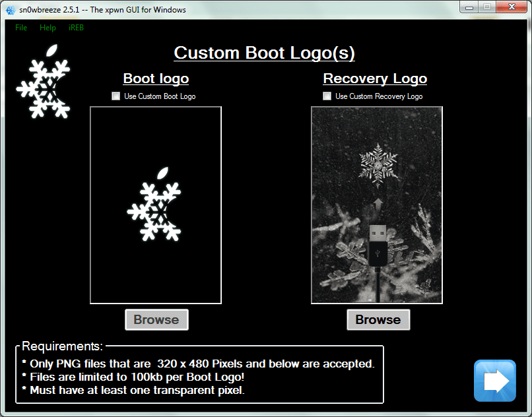The height and width of the screenshot is (417, 532).
Task: Click the Boot logo heading
Action: coord(156,79)
